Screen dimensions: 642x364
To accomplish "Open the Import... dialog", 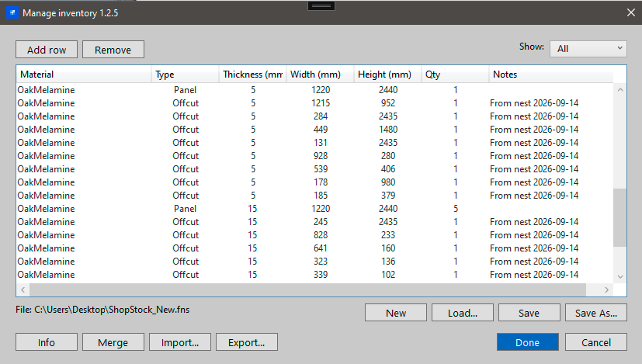I will [180, 342].
